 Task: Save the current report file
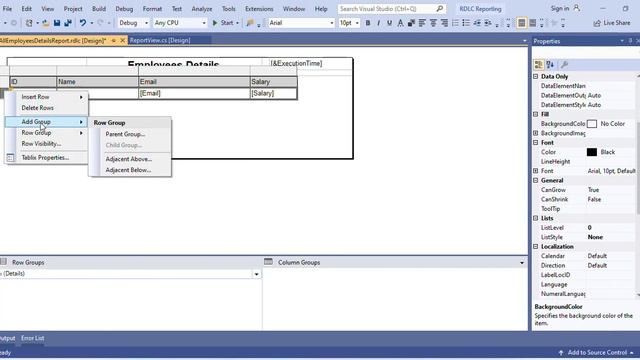(57, 23)
